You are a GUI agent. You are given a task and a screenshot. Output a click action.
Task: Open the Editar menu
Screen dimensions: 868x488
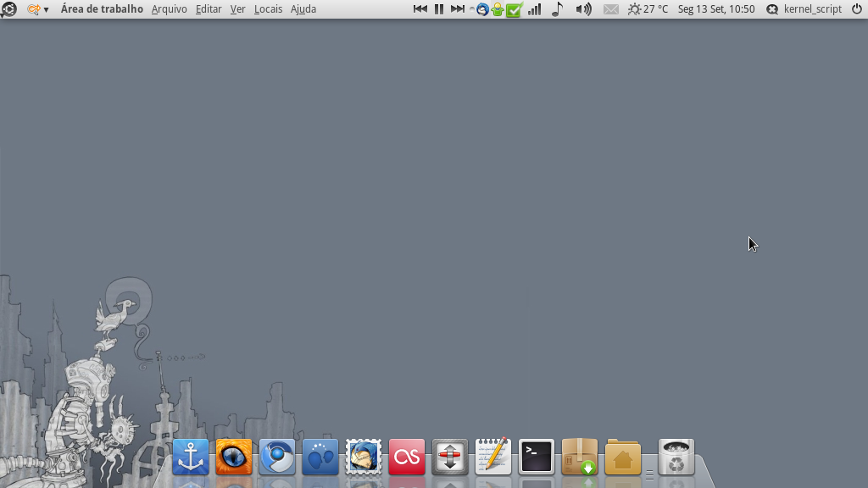pos(209,8)
